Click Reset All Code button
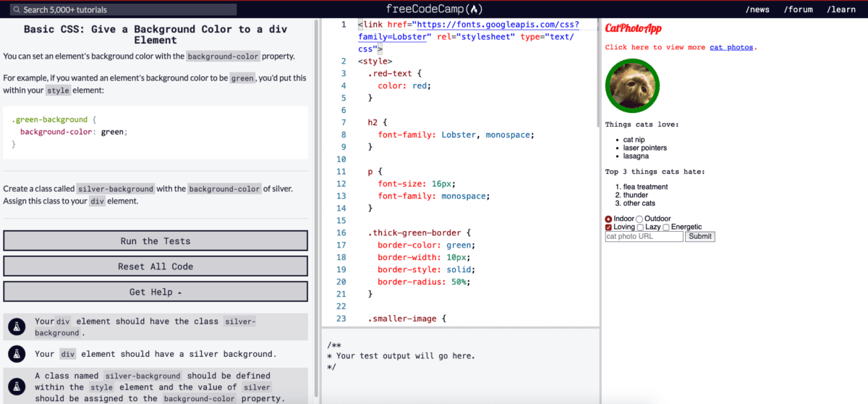The width and height of the screenshot is (868, 404). pyautogui.click(x=156, y=266)
